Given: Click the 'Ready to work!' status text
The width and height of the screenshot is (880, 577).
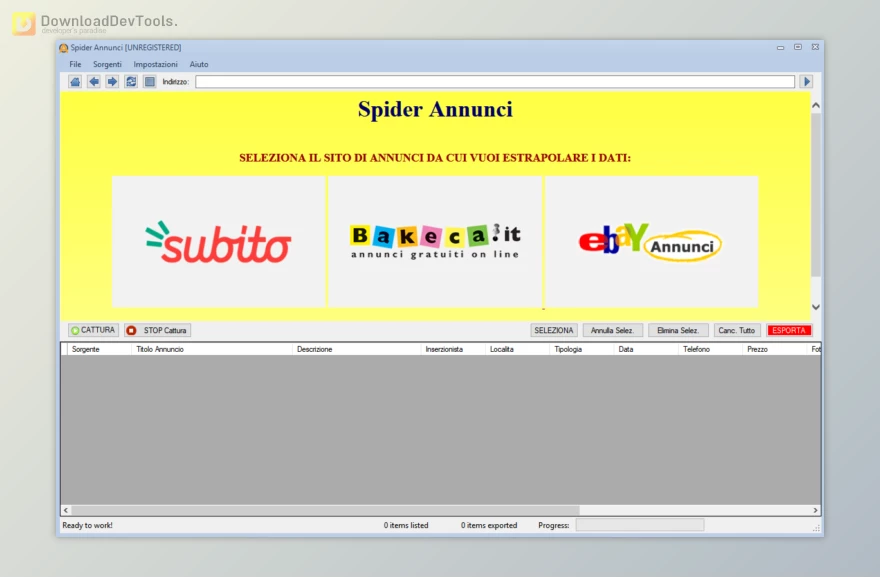Looking at the screenshot, I should 87,525.
